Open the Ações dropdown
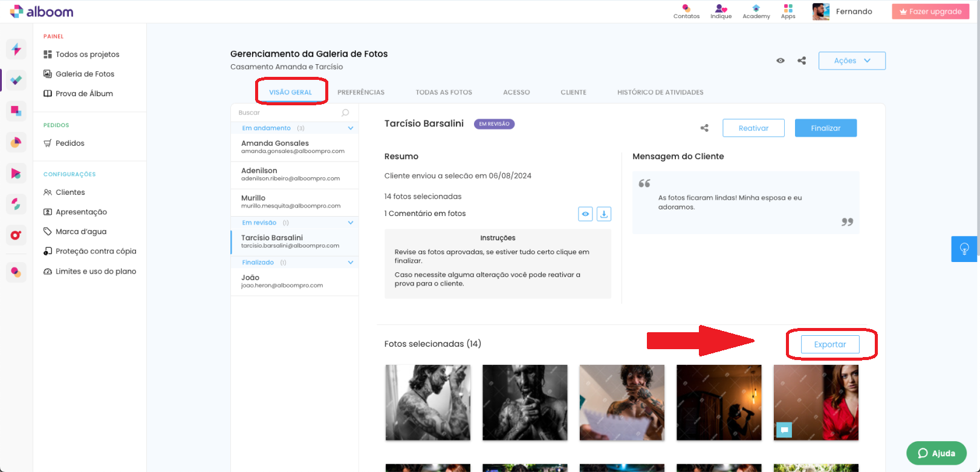 (x=852, y=61)
